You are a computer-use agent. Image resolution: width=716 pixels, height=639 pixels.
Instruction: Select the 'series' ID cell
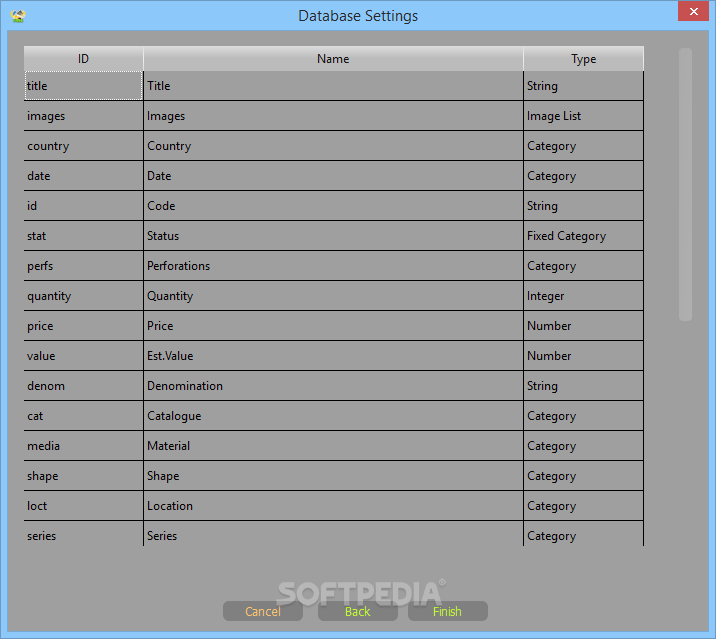84,533
